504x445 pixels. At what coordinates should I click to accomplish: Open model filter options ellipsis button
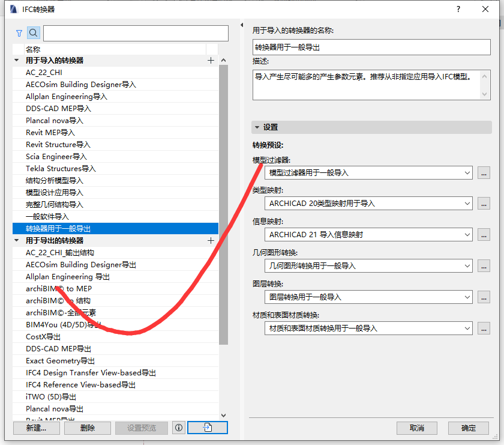click(484, 173)
